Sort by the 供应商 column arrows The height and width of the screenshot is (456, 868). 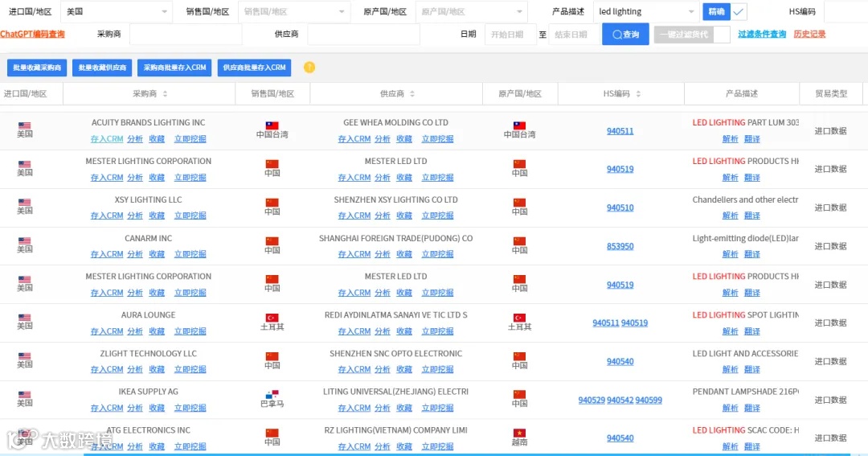(x=411, y=93)
